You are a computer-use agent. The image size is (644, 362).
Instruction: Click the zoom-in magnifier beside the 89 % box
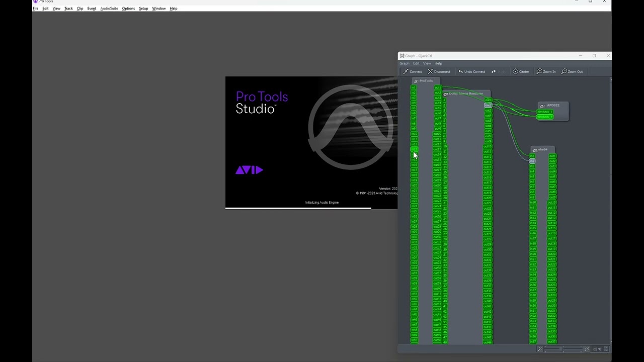587,349
